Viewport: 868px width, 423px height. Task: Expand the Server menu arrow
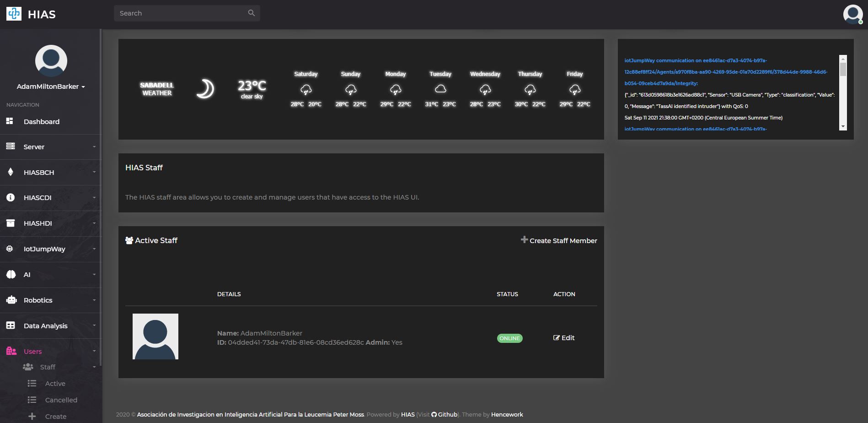(94, 147)
